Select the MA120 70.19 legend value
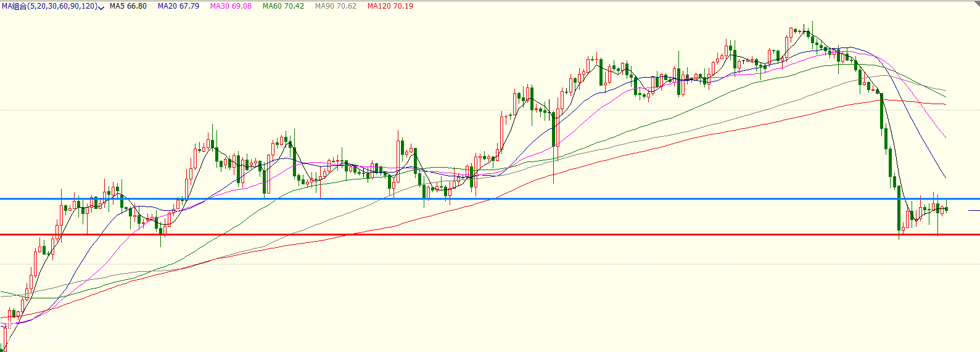 pos(390,6)
